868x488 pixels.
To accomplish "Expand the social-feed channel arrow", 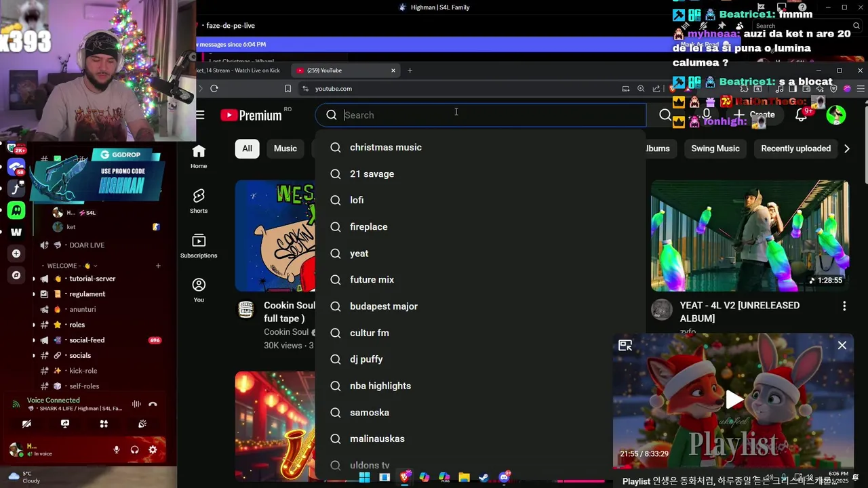I will tap(34, 340).
